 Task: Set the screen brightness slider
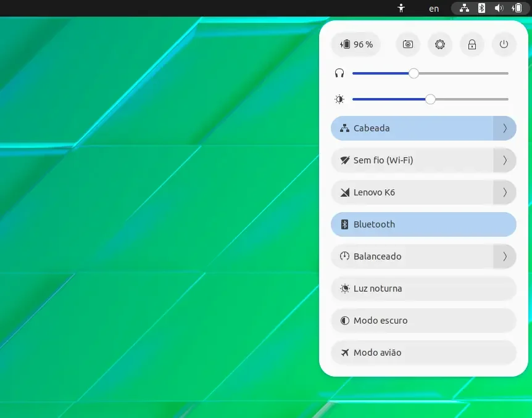430,99
